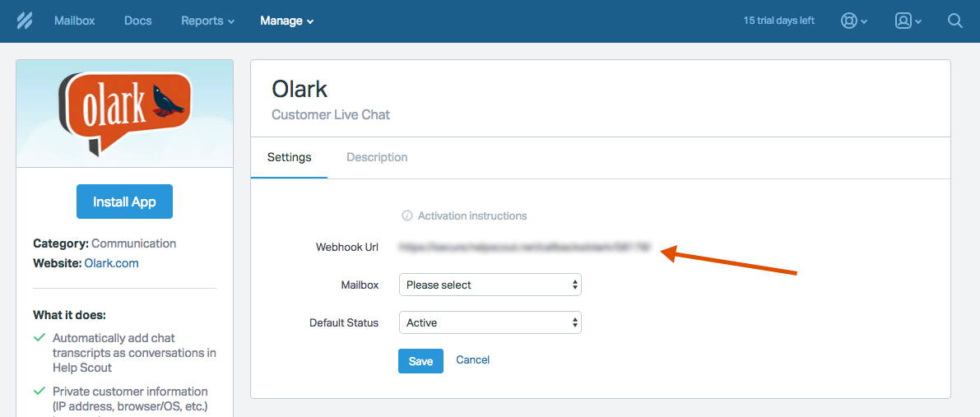Select the Settings tab
The width and height of the screenshot is (980, 417).
[x=290, y=157]
